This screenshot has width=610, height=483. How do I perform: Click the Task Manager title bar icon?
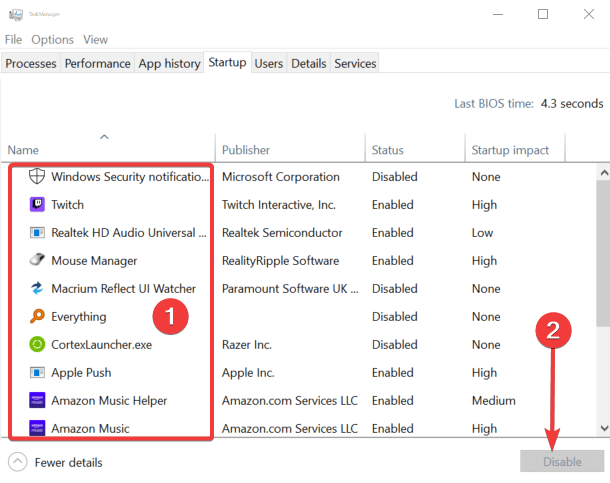point(16,14)
